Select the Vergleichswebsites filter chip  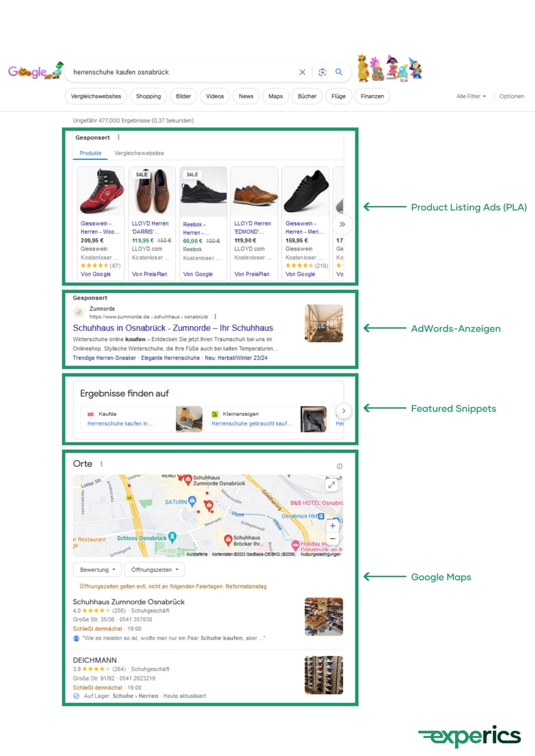tap(96, 96)
